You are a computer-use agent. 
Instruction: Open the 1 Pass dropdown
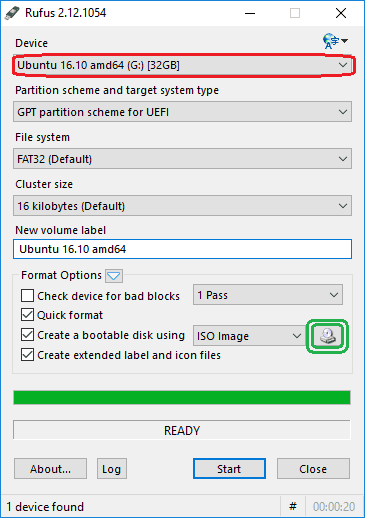(x=268, y=295)
